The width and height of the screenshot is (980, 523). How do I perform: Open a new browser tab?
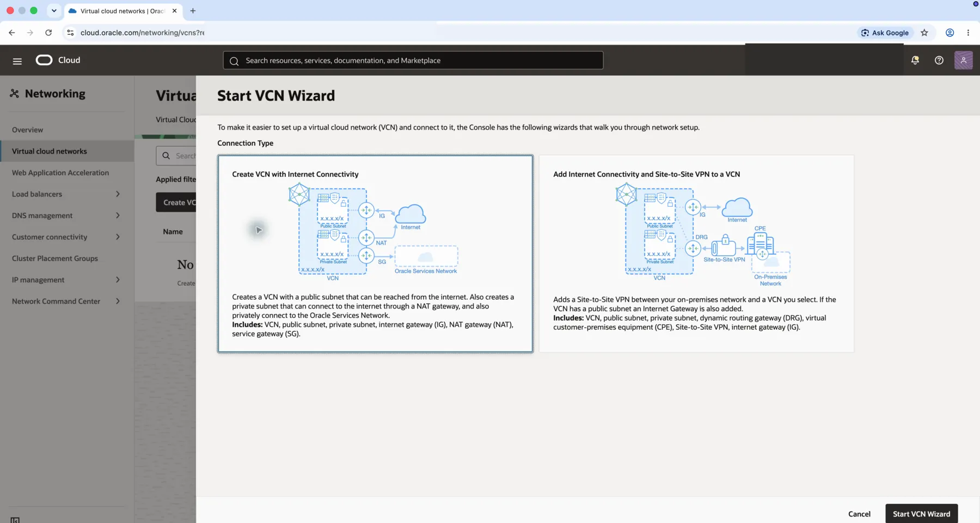pyautogui.click(x=193, y=11)
